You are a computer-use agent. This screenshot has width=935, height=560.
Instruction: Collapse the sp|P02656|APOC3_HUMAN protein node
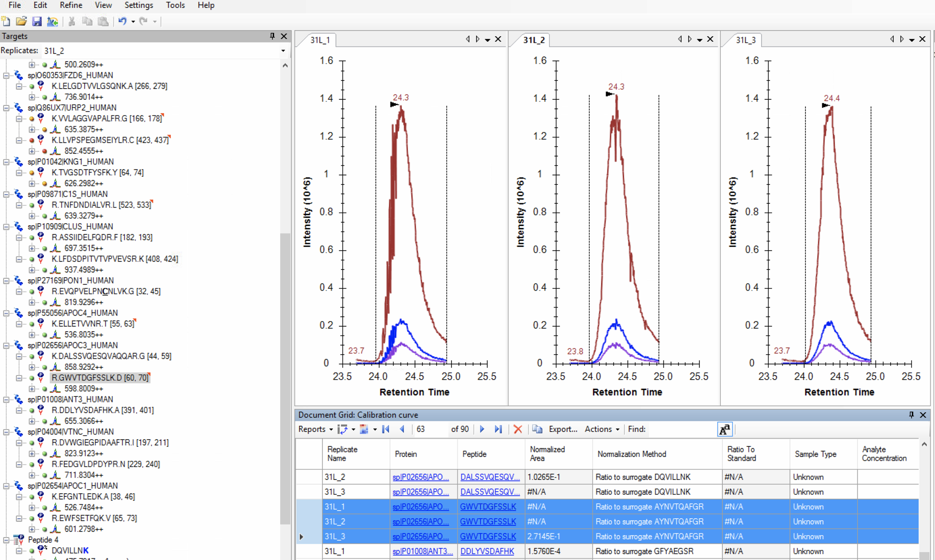pos(6,345)
